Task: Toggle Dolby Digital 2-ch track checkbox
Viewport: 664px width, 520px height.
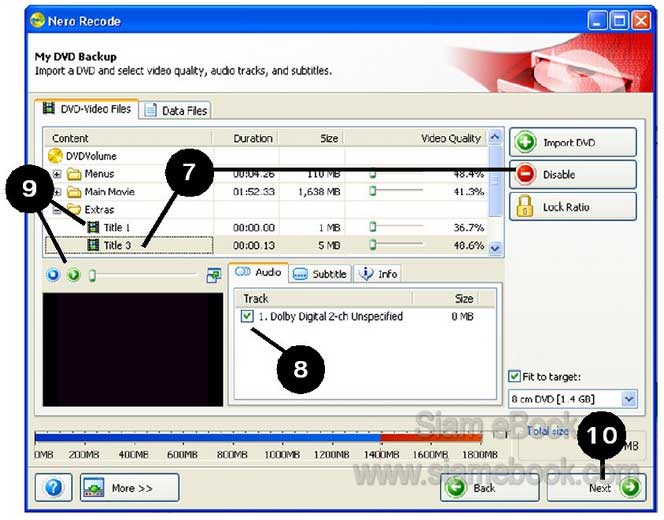Action: pyautogui.click(x=247, y=316)
